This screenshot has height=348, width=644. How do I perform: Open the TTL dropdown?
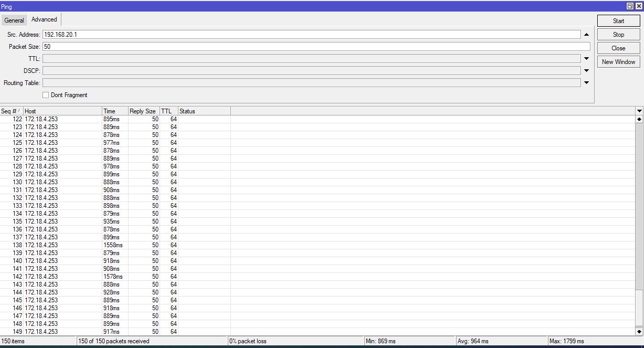coord(586,58)
